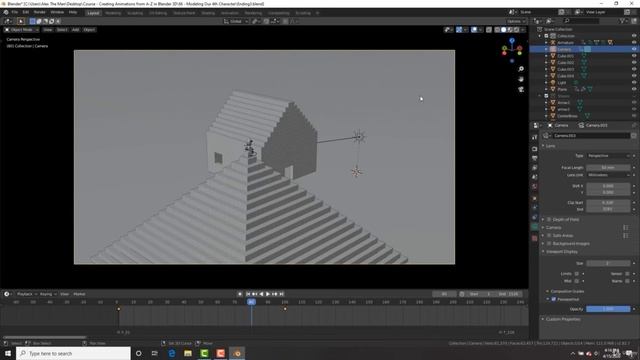Image resolution: width=640 pixels, height=360 pixels.
Task: Click the Viewport Display Size field
Action: click(x=608, y=264)
